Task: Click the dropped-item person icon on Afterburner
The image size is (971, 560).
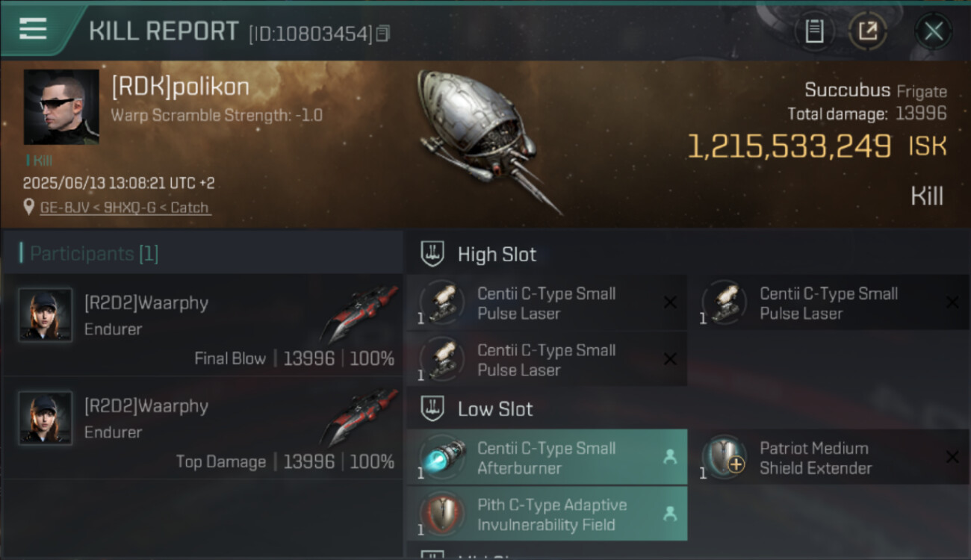Action: pyautogui.click(x=670, y=457)
